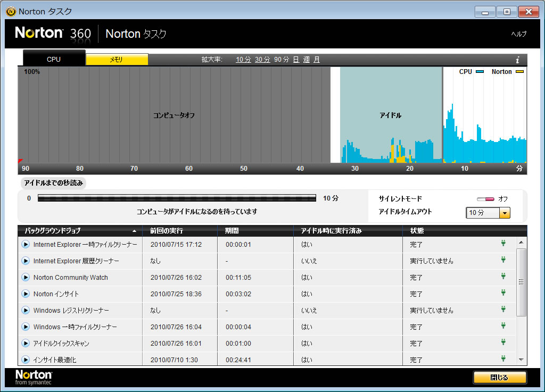Click play icon for Internet Explorer 履歴クリーナー
545x392 pixels.
point(26,261)
